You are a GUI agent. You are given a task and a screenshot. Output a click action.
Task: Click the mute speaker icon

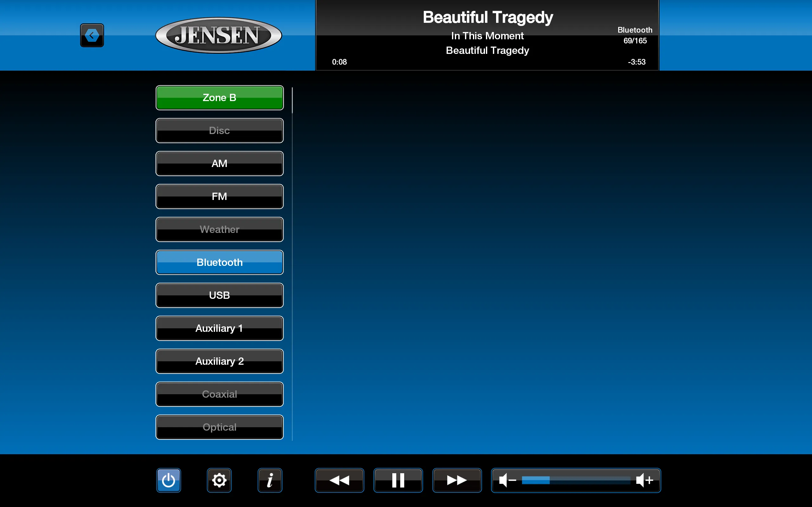tap(506, 479)
